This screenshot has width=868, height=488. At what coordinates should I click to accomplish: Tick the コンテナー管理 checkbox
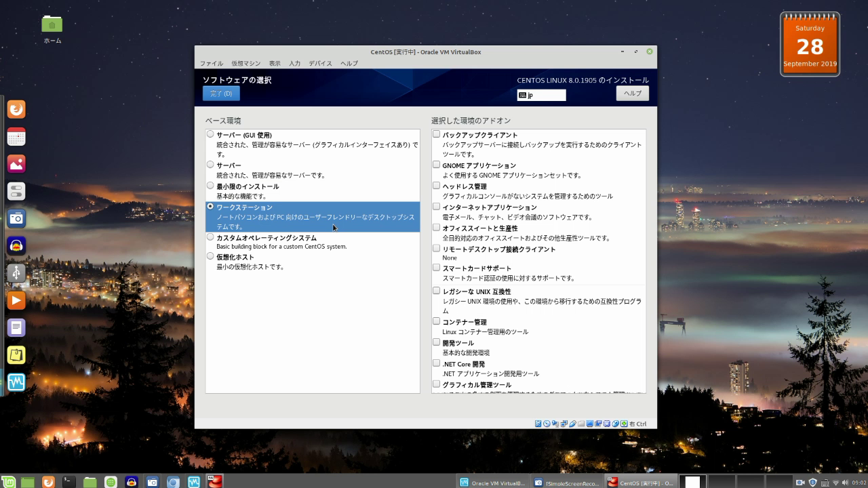point(437,321)
